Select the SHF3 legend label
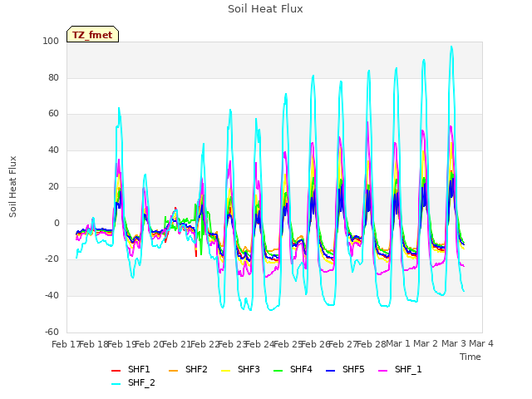 pos(249,369)
